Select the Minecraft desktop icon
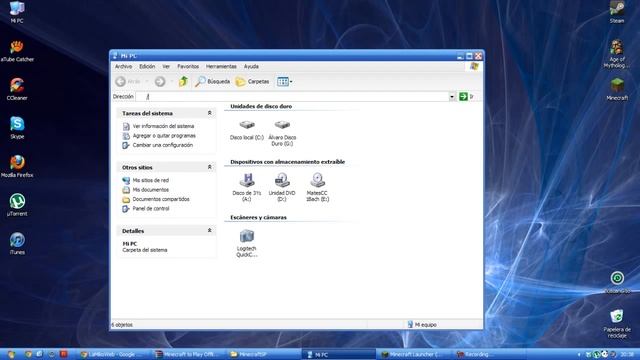 tap(617, 89)
